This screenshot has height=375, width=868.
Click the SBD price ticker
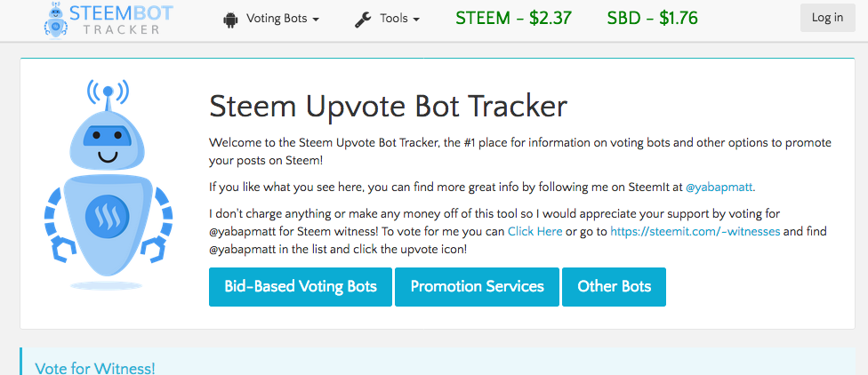652,19
